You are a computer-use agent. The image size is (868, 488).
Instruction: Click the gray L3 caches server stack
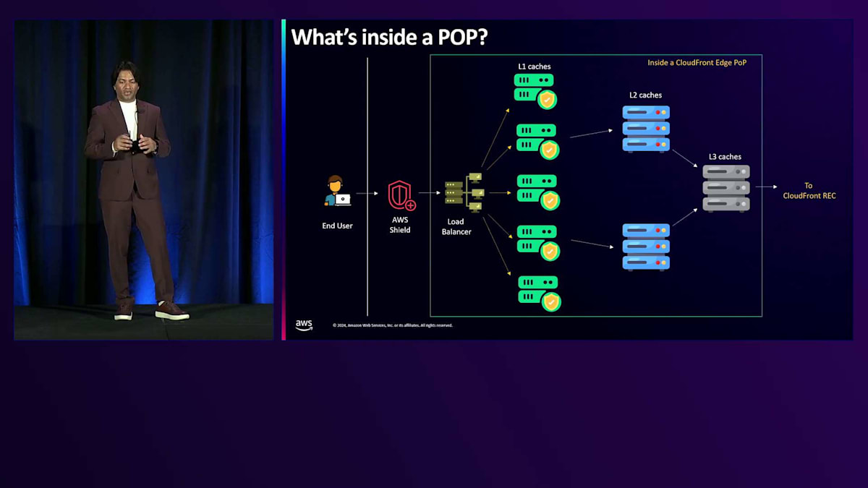[x=726, y=189]
